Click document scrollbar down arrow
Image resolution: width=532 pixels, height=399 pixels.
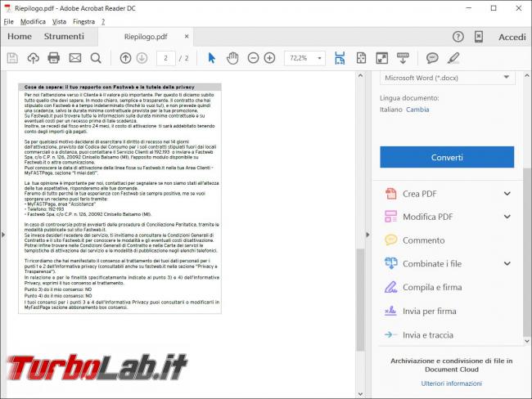(x=360, y=394)
